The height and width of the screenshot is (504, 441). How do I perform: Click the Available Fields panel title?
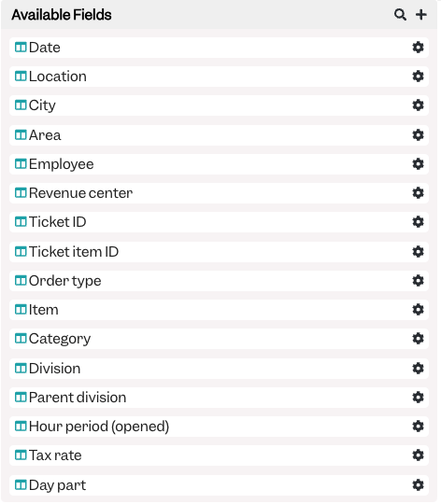[x=62, y=15]
